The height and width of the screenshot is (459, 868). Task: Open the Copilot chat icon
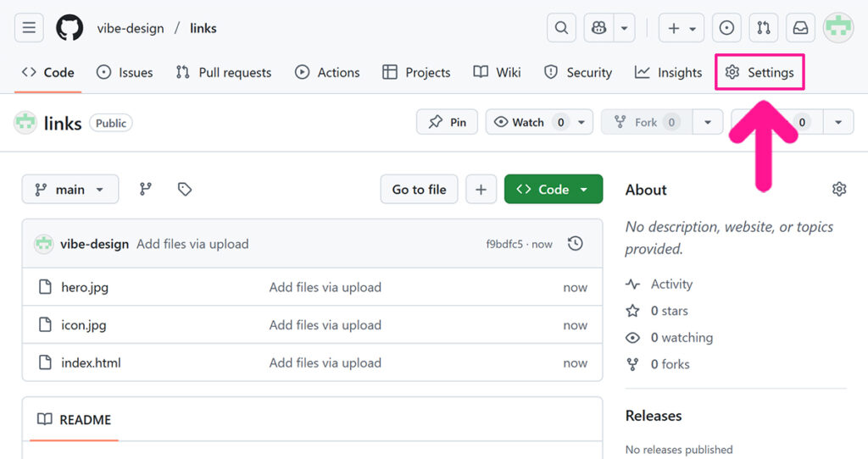coord(599,28)
